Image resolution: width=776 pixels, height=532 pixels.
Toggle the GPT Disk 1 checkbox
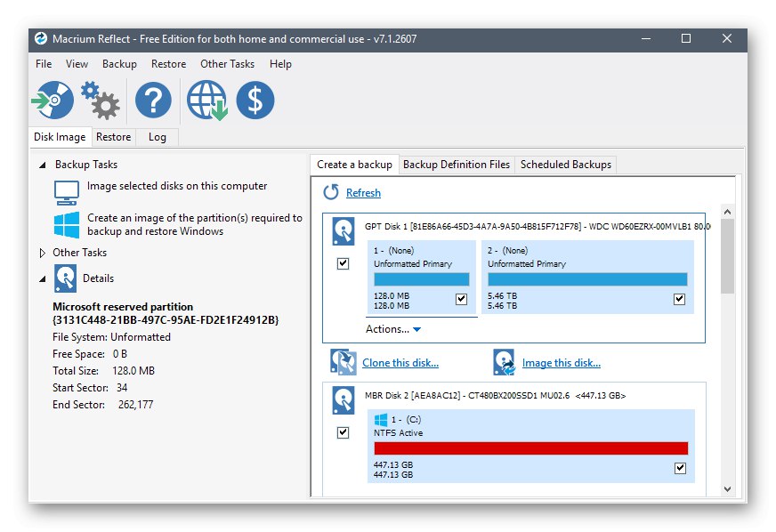[343, 263]
